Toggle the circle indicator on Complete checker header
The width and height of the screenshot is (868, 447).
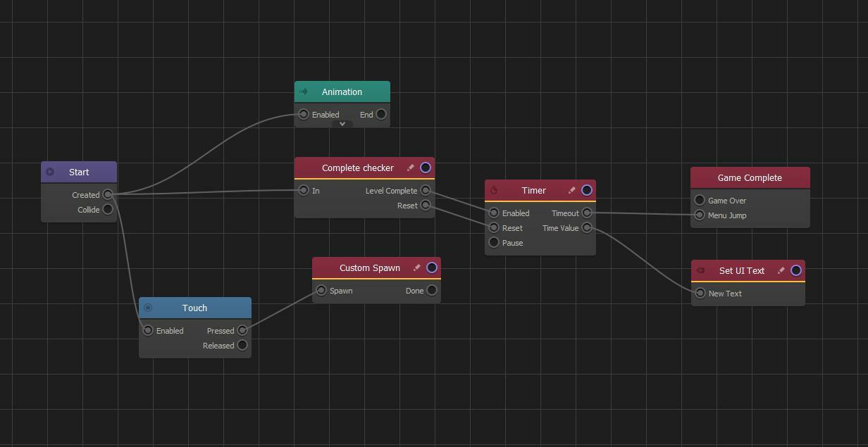click(426, 168)
